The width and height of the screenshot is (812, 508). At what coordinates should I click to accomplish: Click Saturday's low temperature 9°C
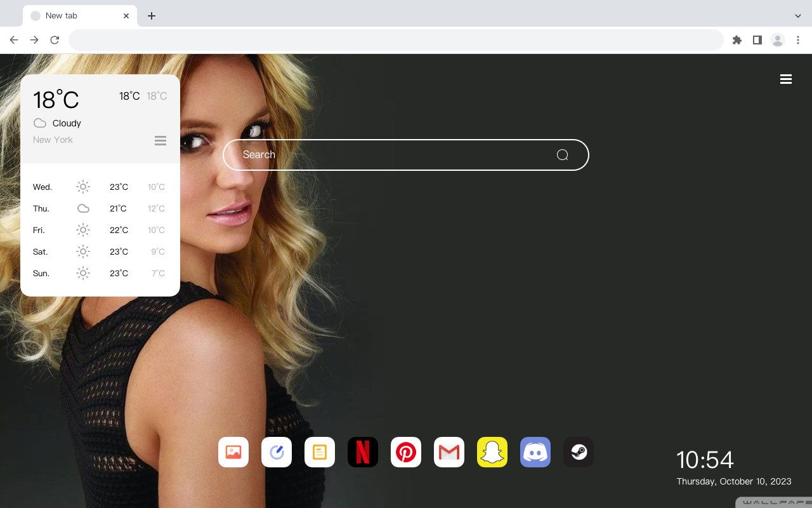158,251
